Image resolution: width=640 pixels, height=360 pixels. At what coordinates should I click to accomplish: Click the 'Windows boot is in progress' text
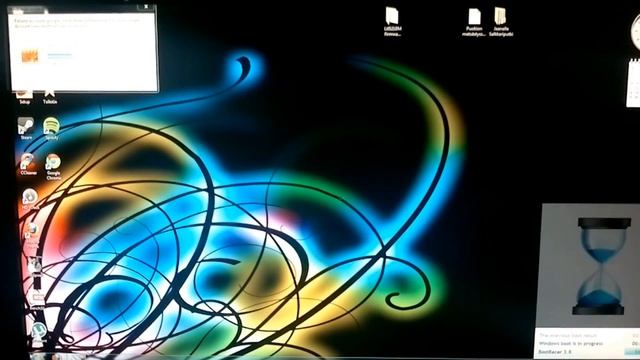tap(570, 344)
